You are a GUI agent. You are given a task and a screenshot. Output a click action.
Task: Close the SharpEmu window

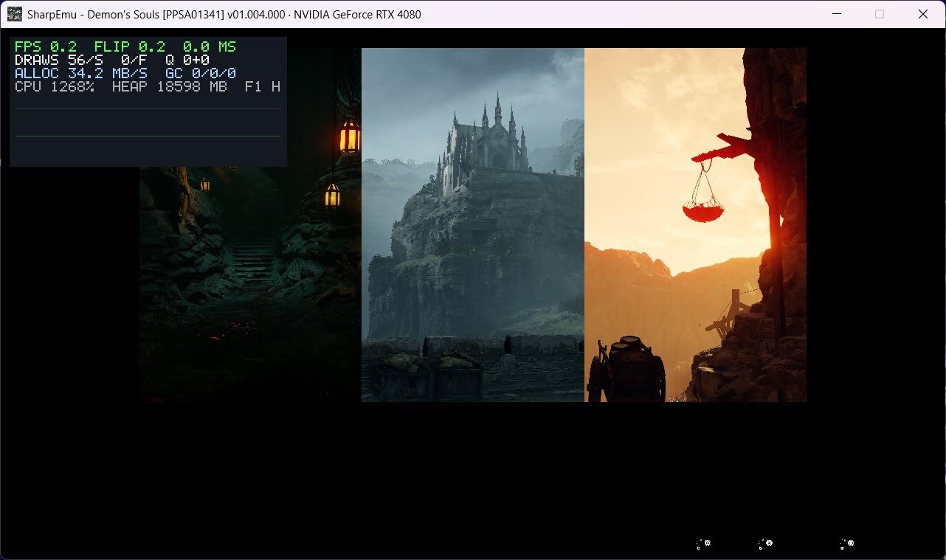pos(923,14)
